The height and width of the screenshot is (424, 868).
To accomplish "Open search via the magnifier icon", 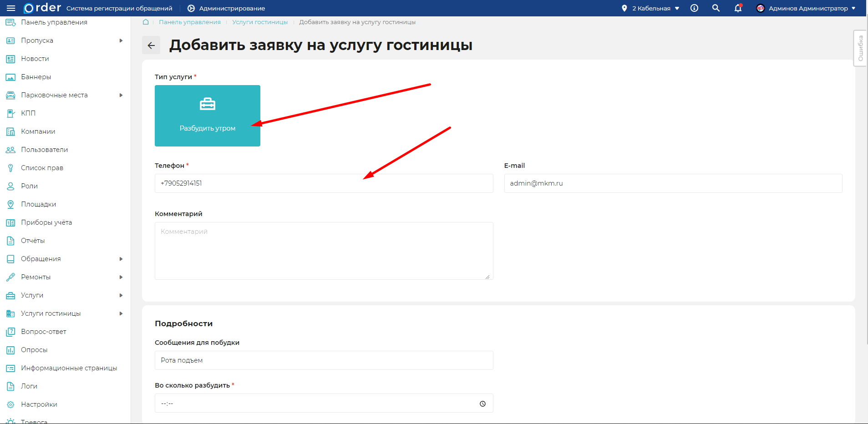I will point(716,8).
